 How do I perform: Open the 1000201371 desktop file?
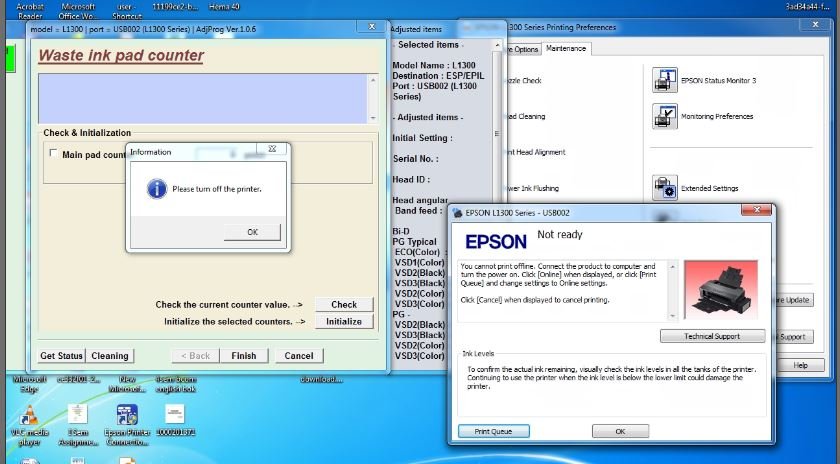(x=176, y=421)
